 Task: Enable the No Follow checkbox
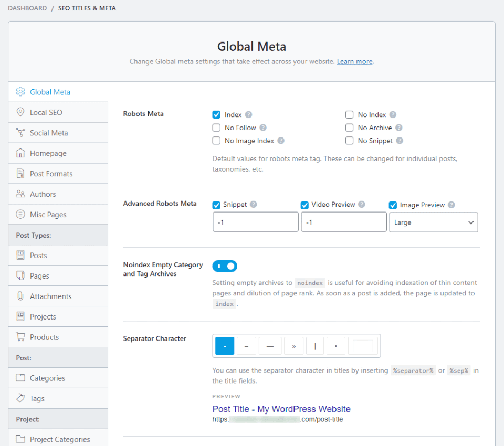216,128
